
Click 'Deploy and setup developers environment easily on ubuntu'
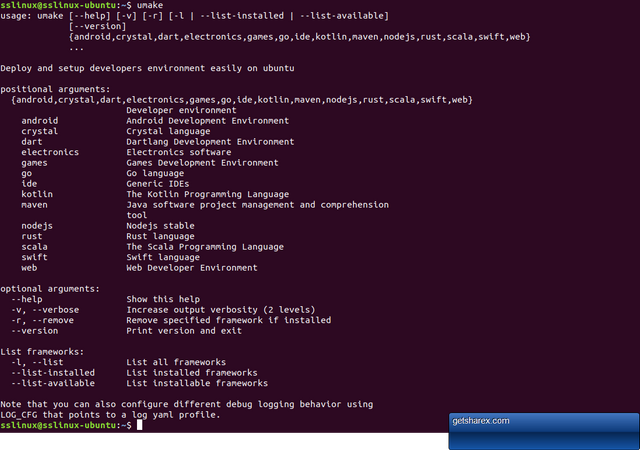tap(147, 68)
